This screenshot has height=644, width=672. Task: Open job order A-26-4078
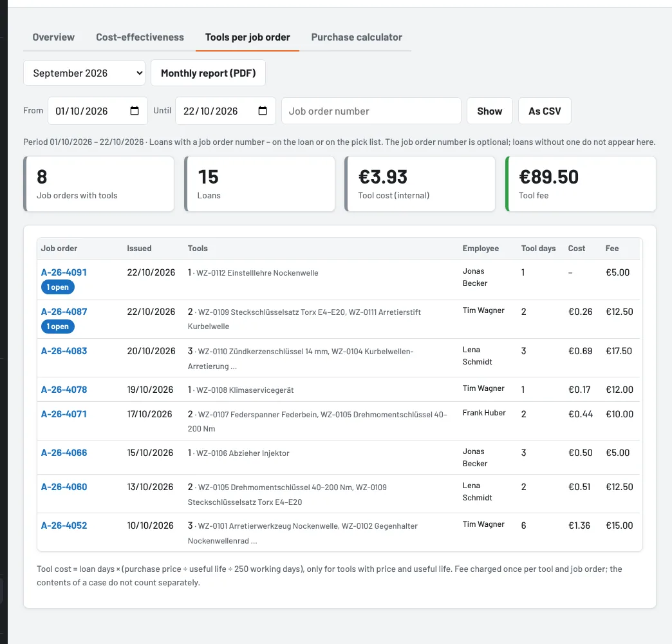pyautogui.click(x=64, y=390)
